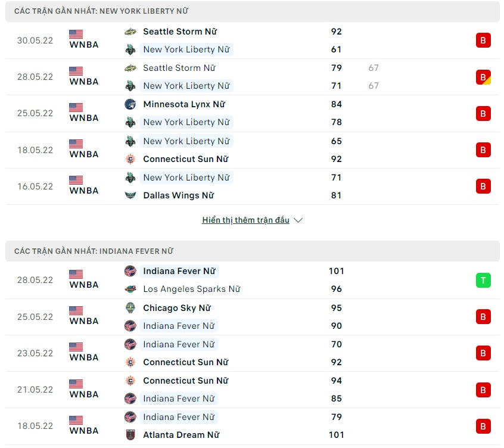Click Chicago Sky team logo
The image size is (504, 448).
pyautogui.click(x=130, y=308)
